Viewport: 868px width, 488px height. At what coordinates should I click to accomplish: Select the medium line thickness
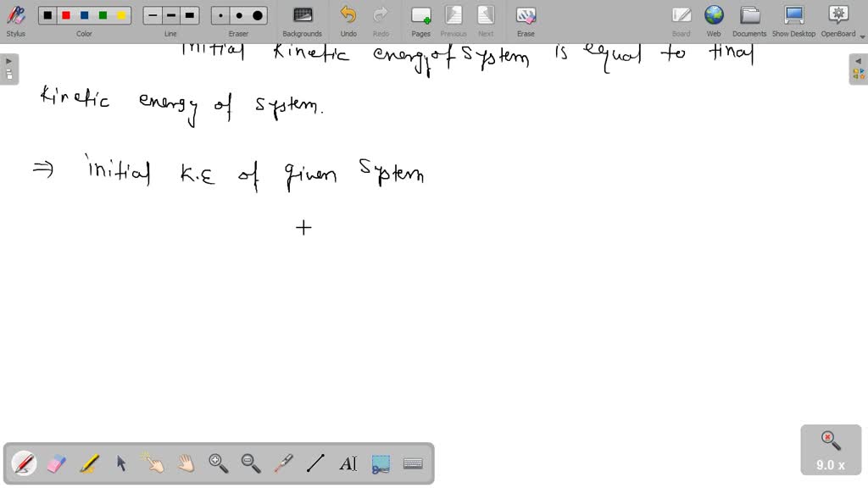170,14
